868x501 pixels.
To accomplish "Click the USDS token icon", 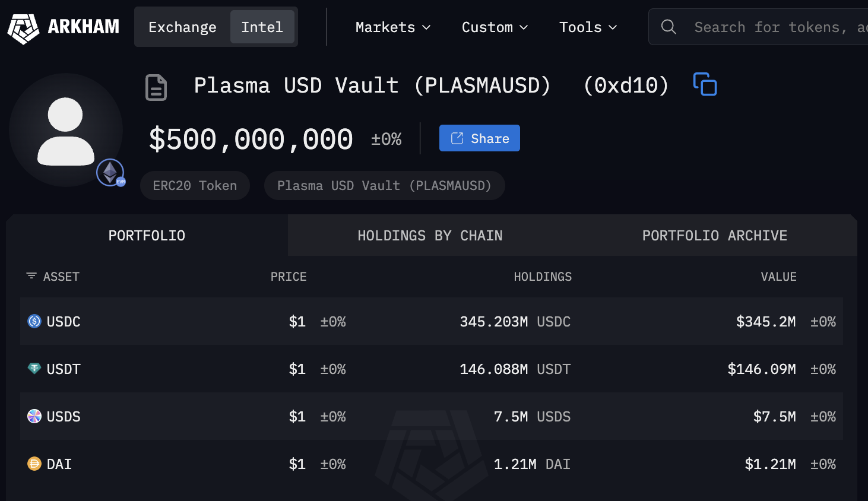I will coord(34,416).
